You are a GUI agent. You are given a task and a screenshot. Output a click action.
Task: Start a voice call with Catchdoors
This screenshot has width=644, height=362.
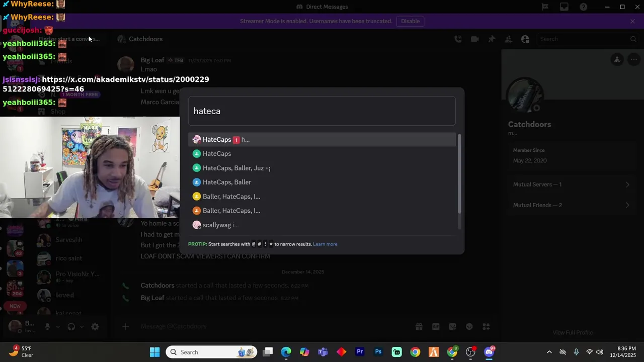[x=458, y=39]
